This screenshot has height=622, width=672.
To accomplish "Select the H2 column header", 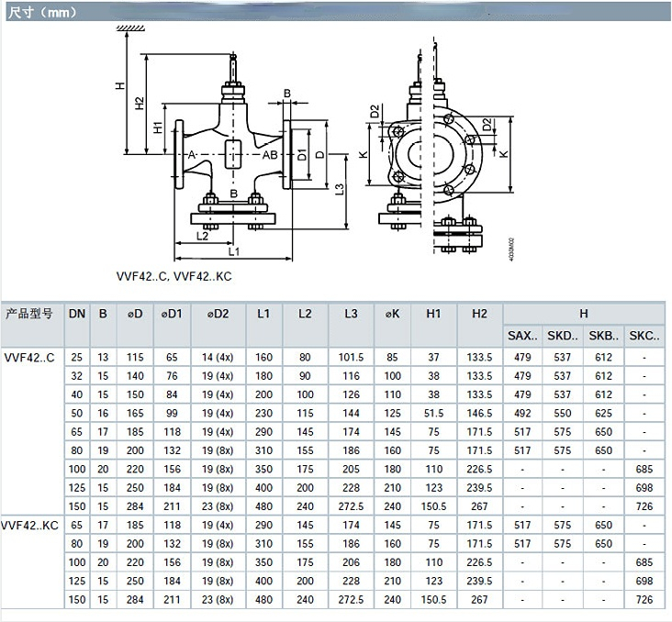I will [479, 313].
